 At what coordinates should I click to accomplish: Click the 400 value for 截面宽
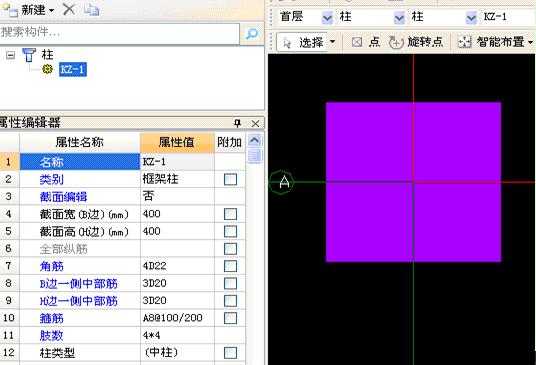[x=177, y=214]
